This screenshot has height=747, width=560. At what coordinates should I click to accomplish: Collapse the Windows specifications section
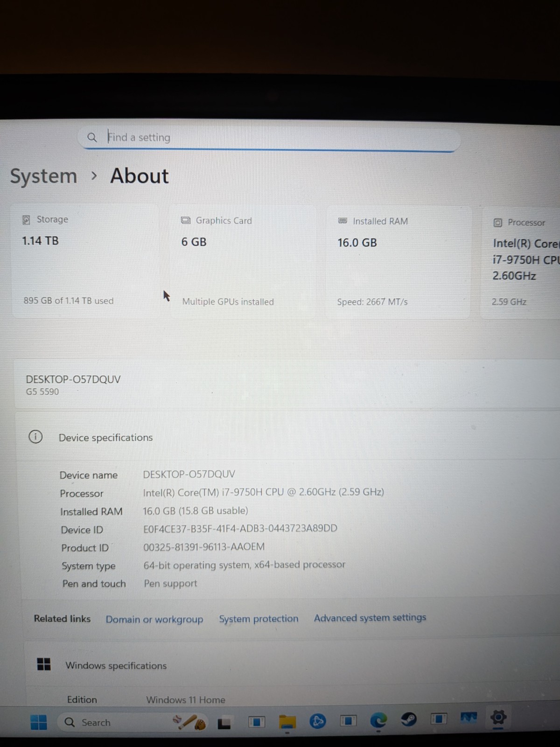(292, 665)
